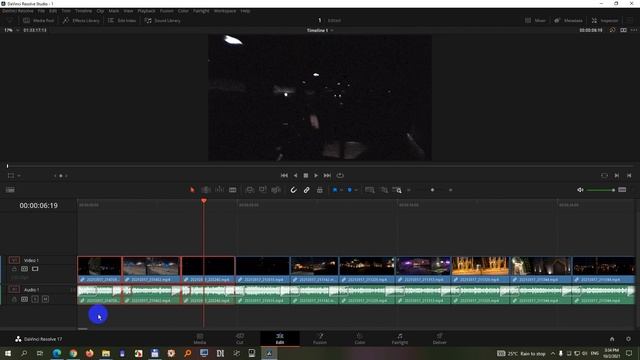Screen dimensions: 640x360
Task: Click Detail Zoom icon
Action: point(384,190)
